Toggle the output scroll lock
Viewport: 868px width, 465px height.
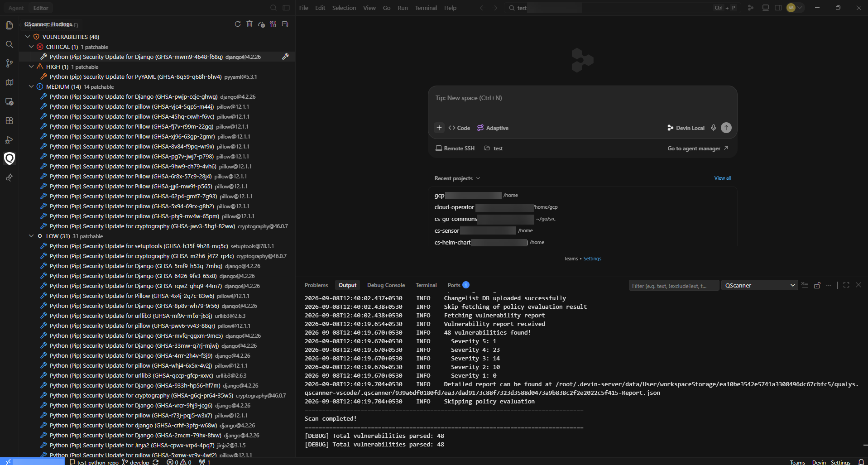(x=817, y=285)
